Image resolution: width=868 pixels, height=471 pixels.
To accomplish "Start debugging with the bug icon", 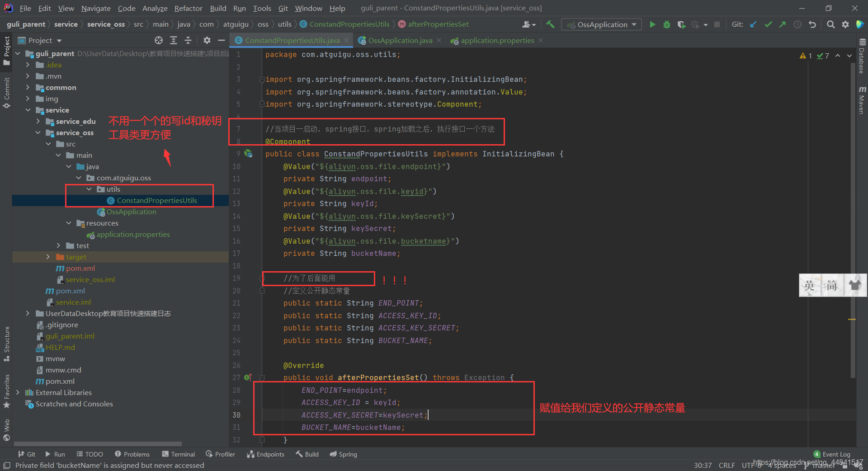I will [667, 24].
